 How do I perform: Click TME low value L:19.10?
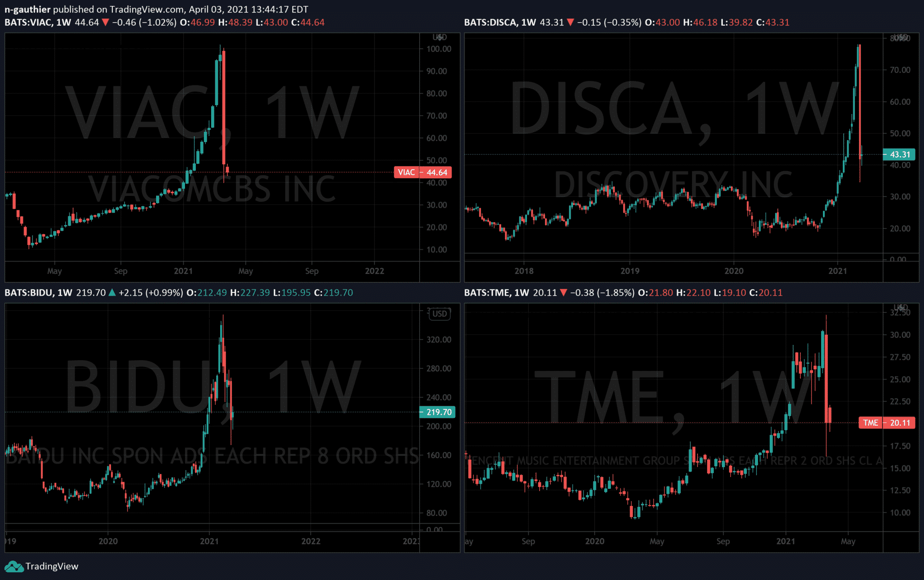[730, 293]
